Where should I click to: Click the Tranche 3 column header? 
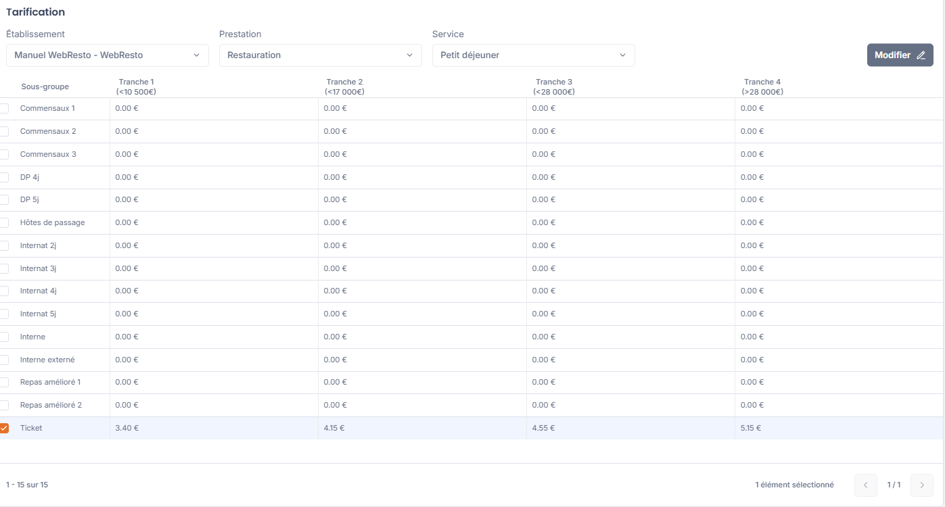(554, 87)
